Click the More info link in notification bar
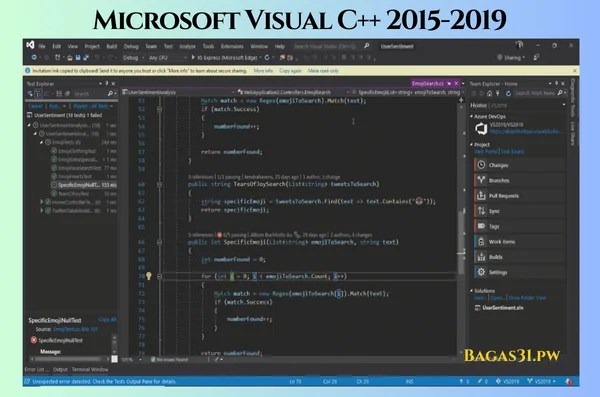The image size is (600, 397). (x=263, y=71)
